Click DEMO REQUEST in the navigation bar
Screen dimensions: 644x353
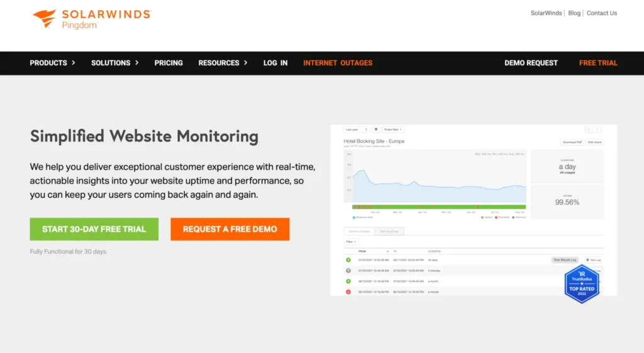(x=531, y=63)
